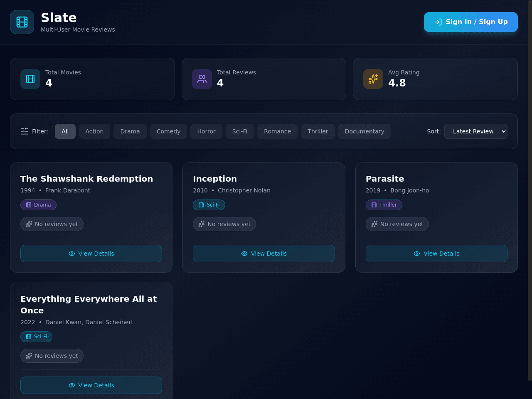The width and height of the screenshot is (532, 399).
Task: Click the Slate film-reel logo icon
Action: [22, 22]
